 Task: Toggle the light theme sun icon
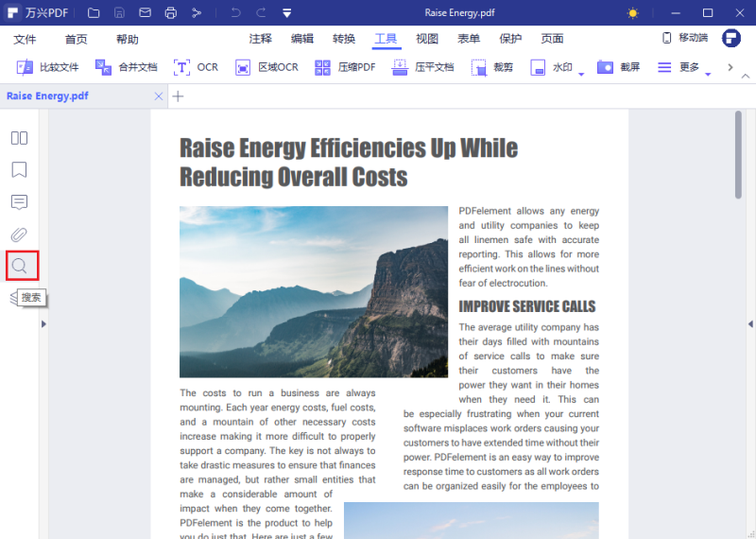[x=632, y=13]
